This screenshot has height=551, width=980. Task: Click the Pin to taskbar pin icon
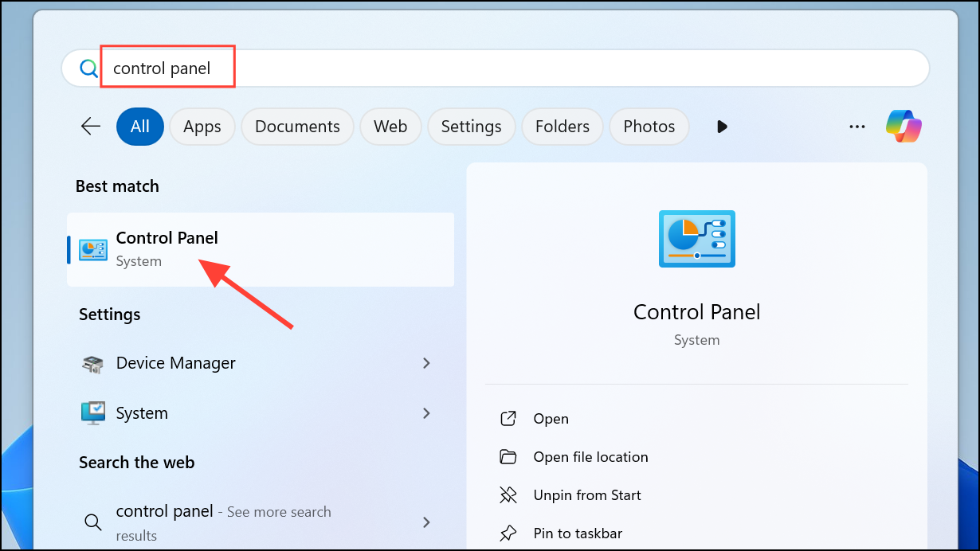(x=508, y=533)
